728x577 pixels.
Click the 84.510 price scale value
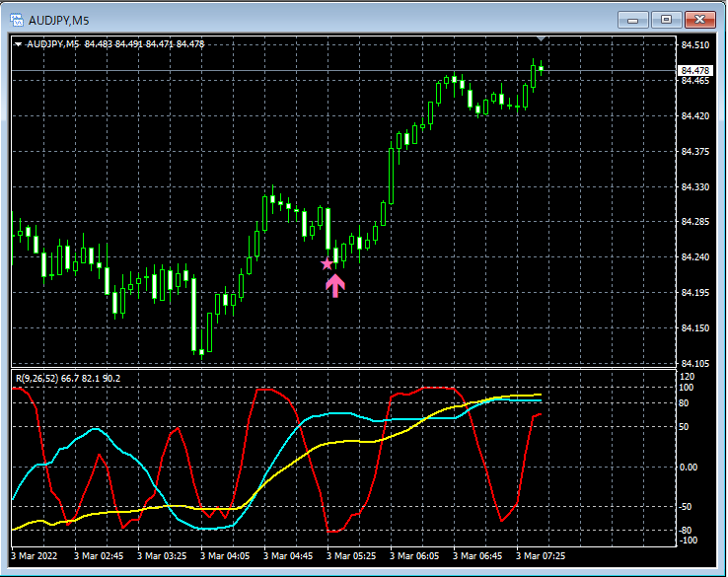pyautogui.click(x=695, y=45)
